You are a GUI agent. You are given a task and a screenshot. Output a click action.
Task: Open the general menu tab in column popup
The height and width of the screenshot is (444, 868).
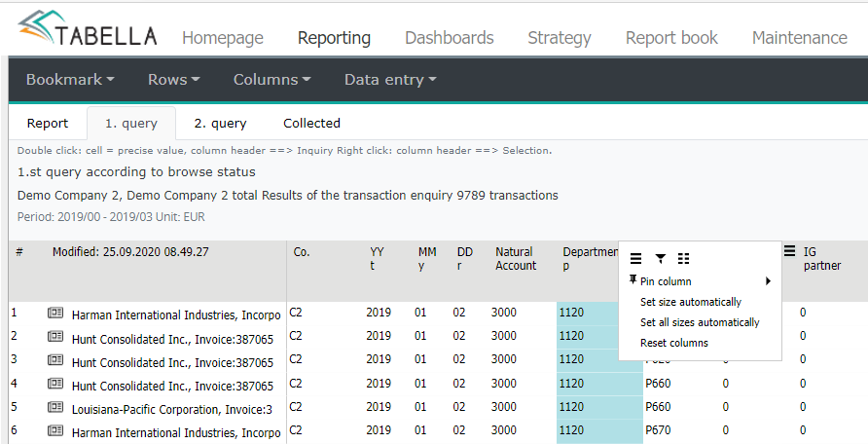point(636,259)
